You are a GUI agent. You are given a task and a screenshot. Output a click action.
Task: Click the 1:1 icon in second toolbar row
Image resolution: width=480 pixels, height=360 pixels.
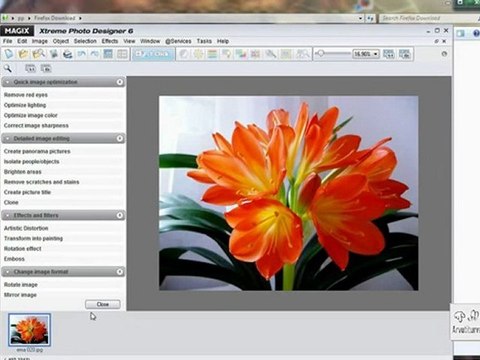(x=30, y=69)
